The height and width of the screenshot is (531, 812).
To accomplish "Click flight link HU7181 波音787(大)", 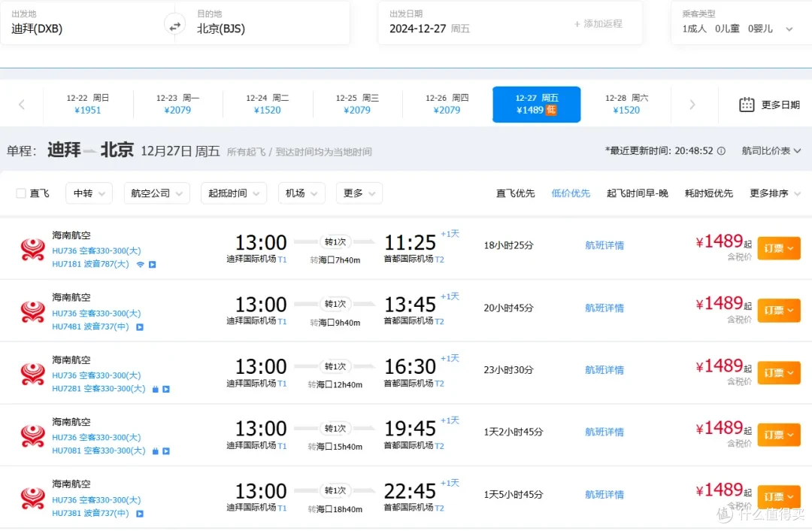I will [x=90, y=264].
